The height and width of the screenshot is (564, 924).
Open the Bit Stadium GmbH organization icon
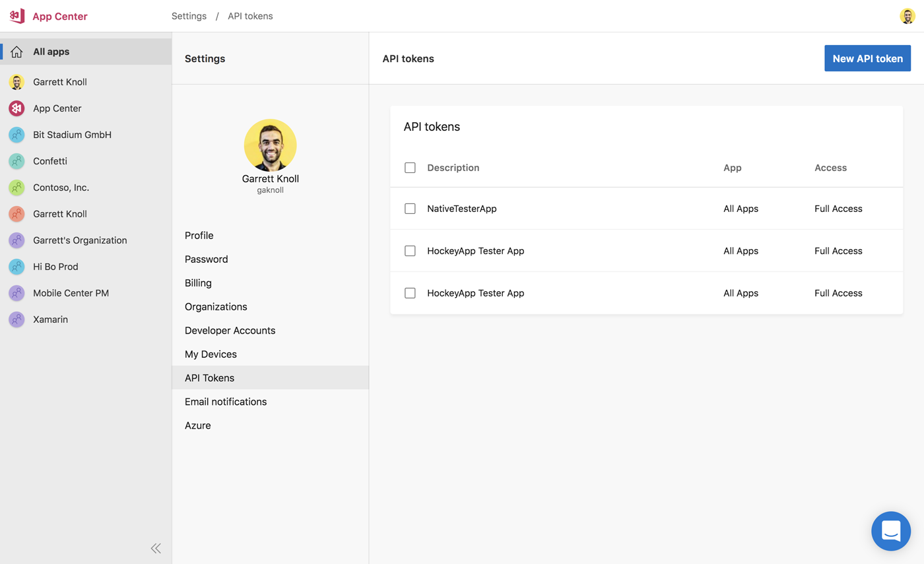[16, 135]
